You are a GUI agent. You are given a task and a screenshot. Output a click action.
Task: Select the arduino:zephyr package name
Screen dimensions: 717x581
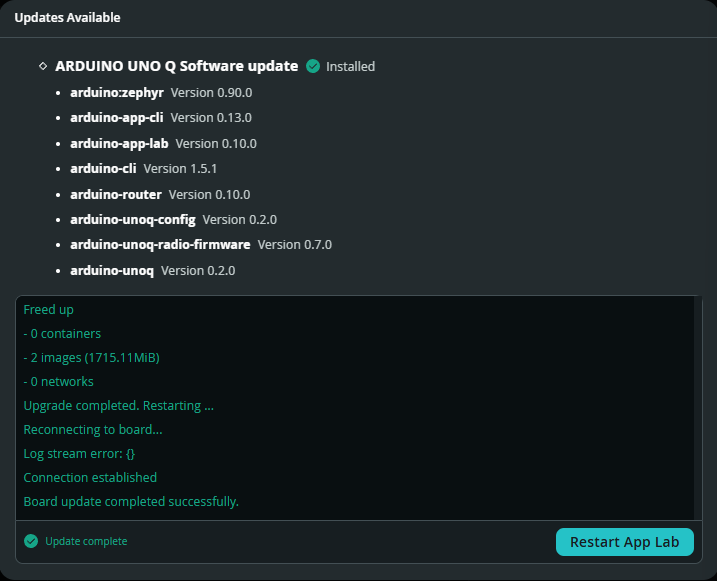click(x=117, y=92)
